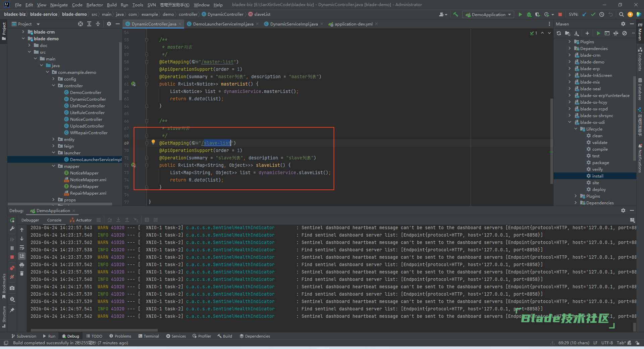Viewport: 644px width, 349px height.
Task: Select the install lifecycle goal
Action: [597, 176]
